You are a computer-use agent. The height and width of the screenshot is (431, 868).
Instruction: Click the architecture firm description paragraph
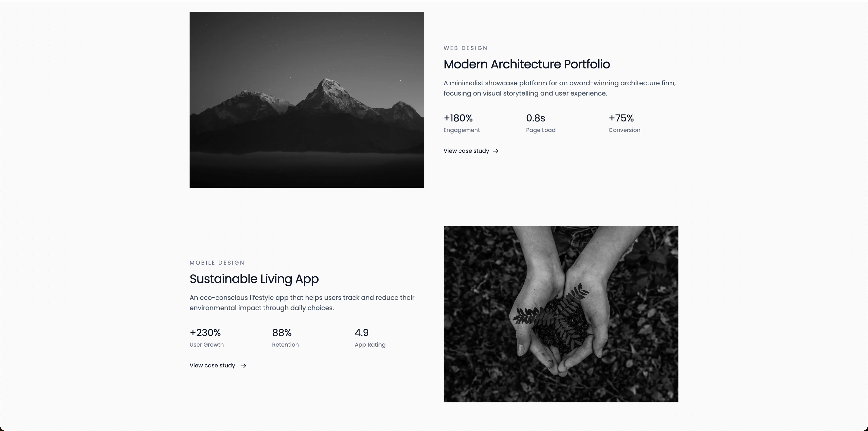coord(560,88)
